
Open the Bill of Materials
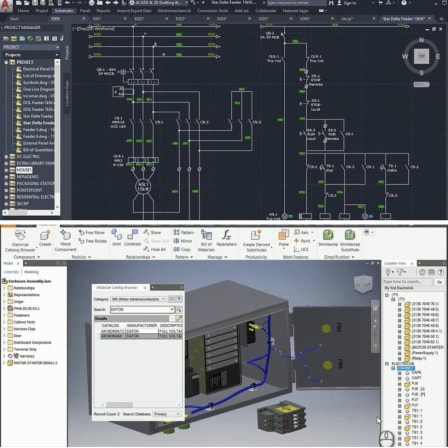pyautogui.click(x=206, y=241)
